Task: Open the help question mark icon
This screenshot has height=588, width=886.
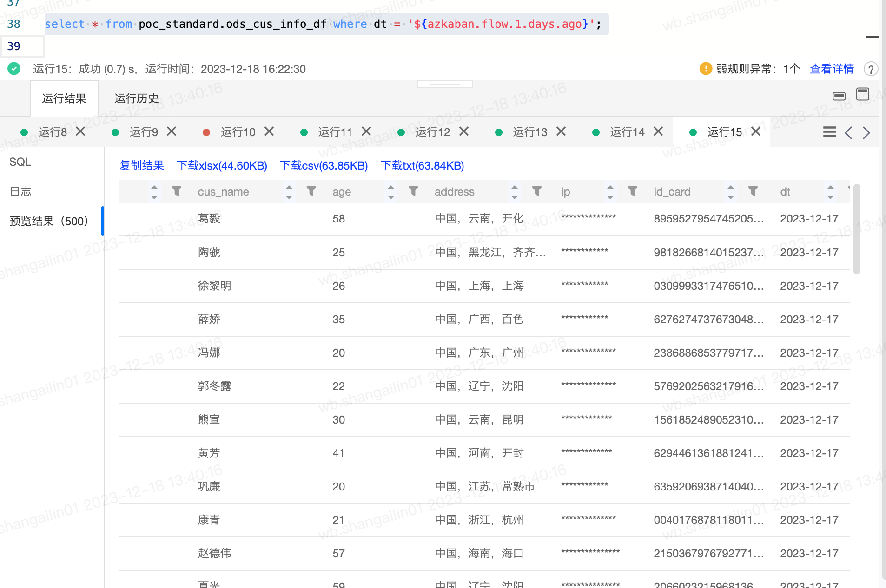Action: (x=871, y=69)
